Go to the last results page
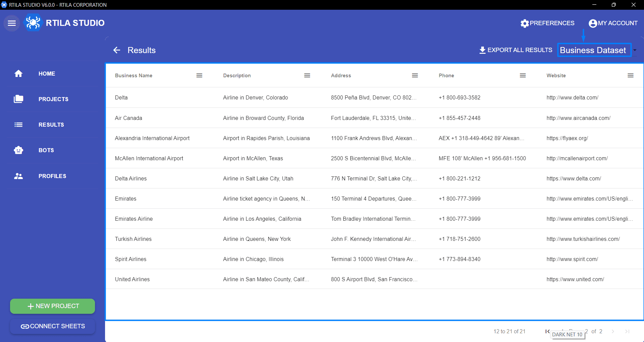This screenshot has width=644, height=342. click(627, 331)
